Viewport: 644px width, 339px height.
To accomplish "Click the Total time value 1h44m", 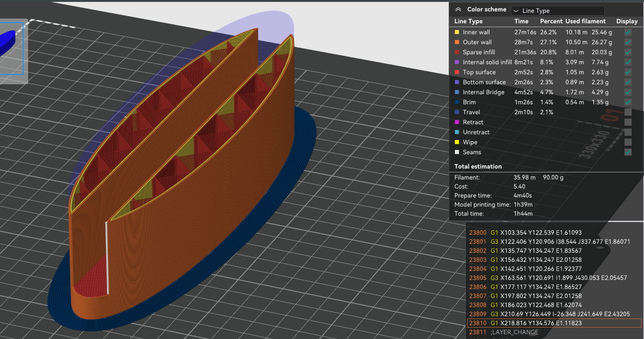I will (x=523, y=214).
